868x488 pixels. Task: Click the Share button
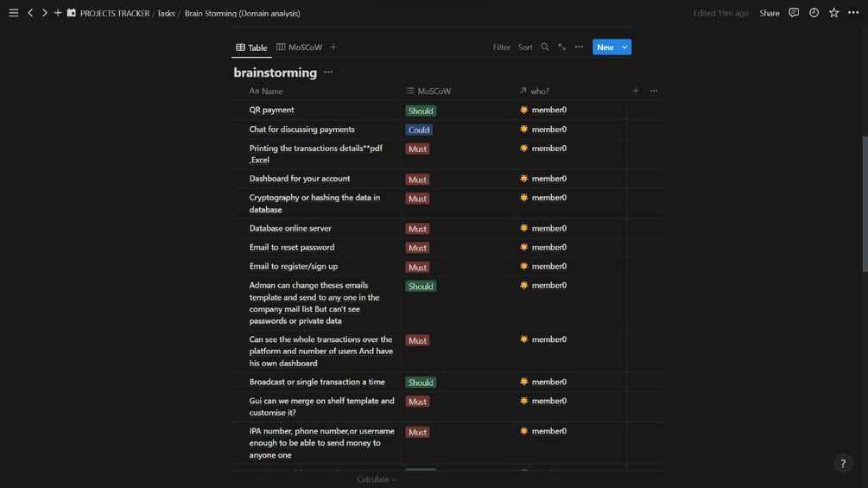click(x=769, y=13)
